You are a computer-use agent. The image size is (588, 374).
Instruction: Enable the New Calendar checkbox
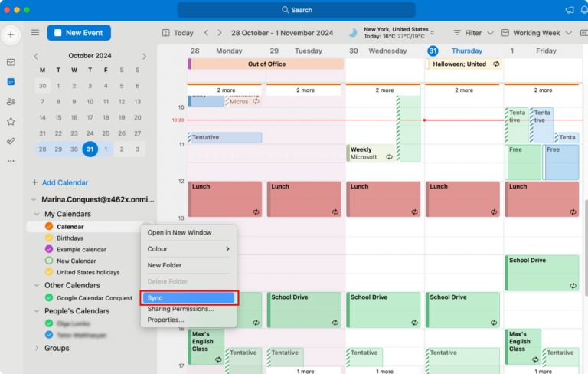[x=50, y=261]
